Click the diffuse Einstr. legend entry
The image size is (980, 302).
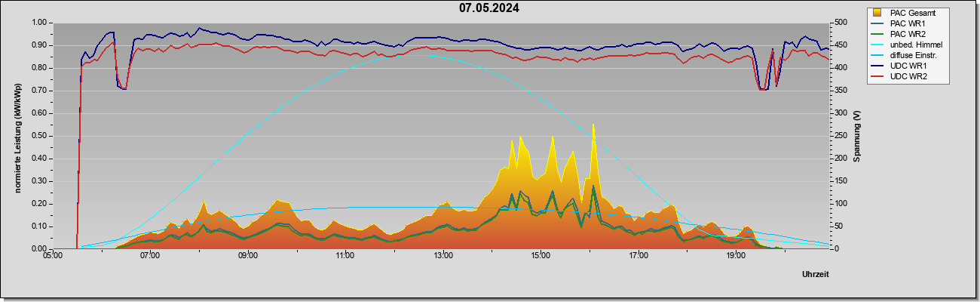908,55
